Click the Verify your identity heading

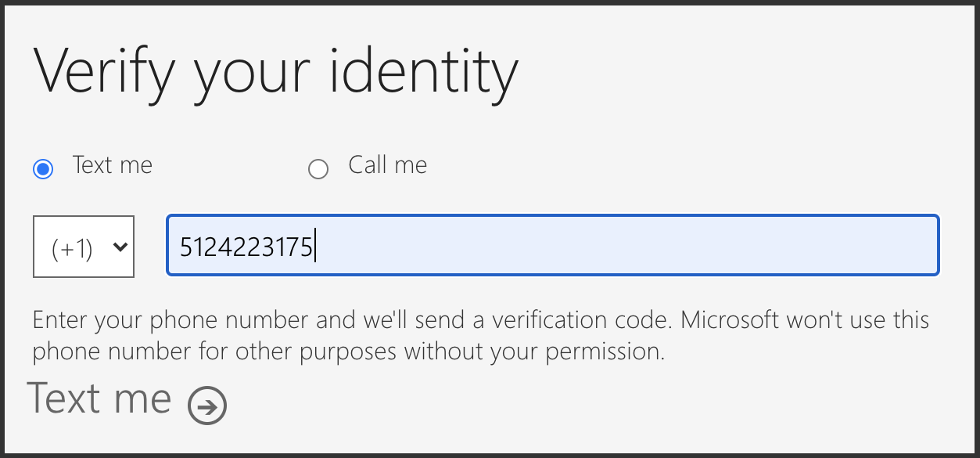click(275, 70)
